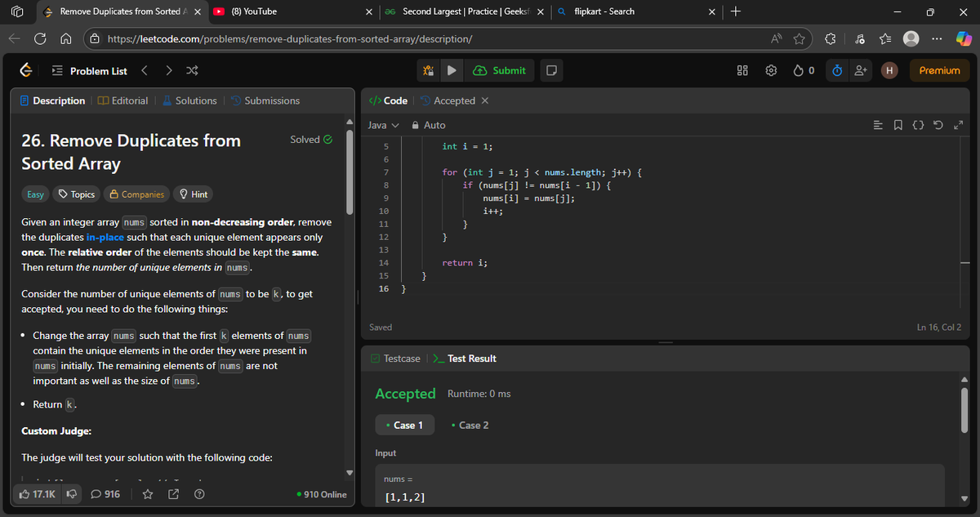
Task: Open the layout grid icon
Action: pyautogui.click(x=743, y=71)
